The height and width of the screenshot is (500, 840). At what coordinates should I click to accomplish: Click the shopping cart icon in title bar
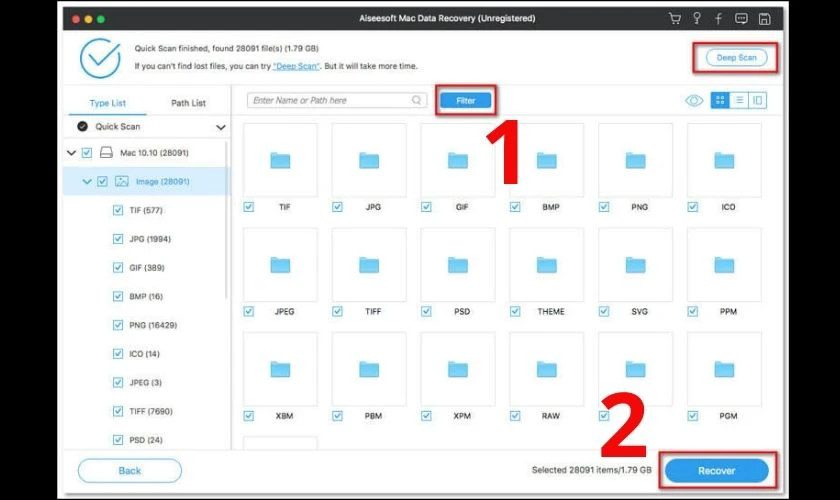pos(674,19)
